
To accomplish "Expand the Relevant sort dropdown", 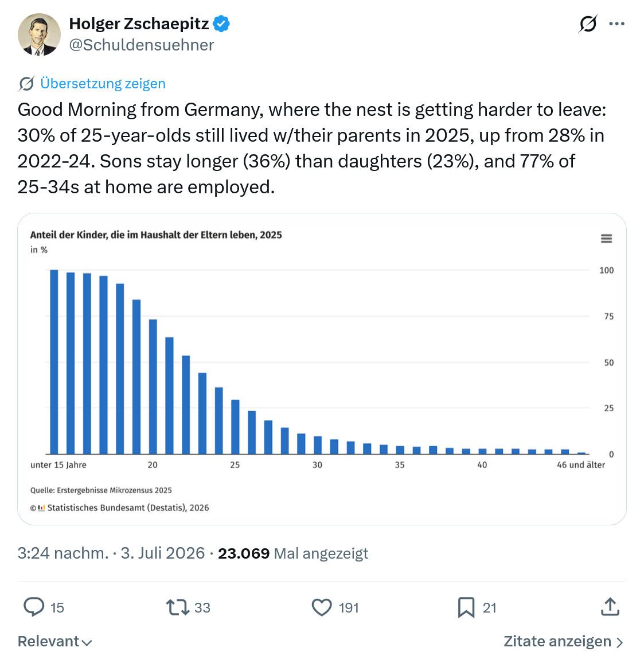I will (54, 641).
